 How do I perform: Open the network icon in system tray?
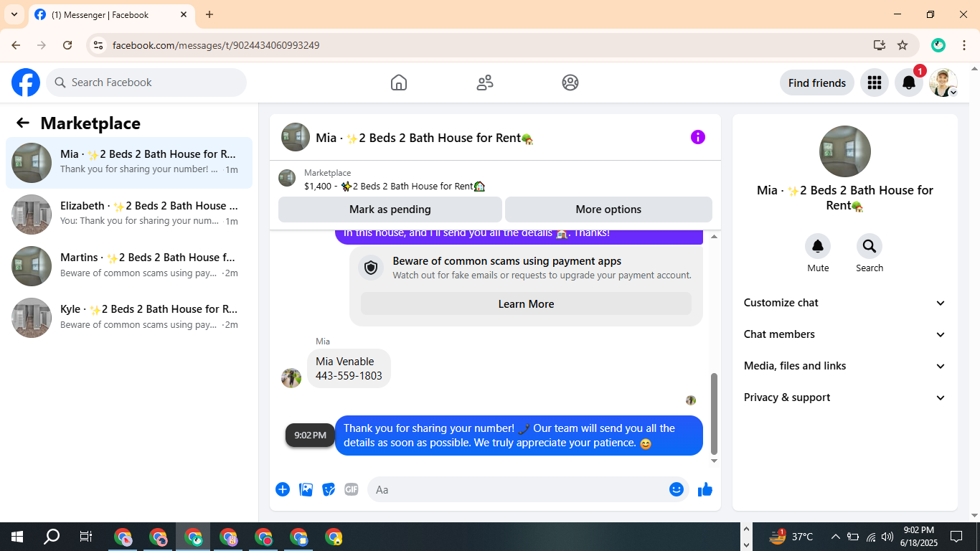[870, 537]
